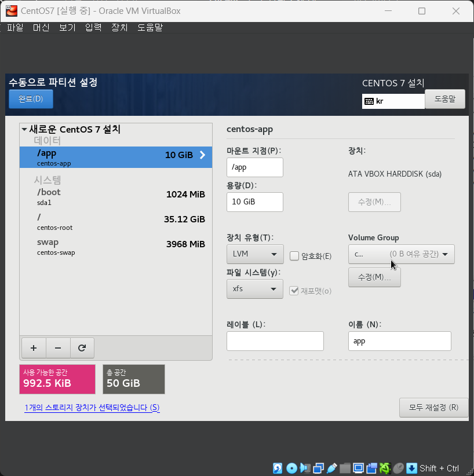Click 수정(M) button under 장치

[x=374, y=202]
